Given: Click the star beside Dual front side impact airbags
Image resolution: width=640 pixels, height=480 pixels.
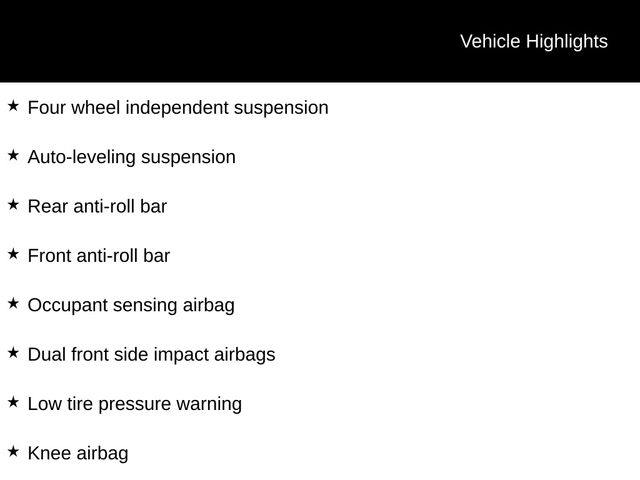Looking at the screenshot, I should (13, 353).
